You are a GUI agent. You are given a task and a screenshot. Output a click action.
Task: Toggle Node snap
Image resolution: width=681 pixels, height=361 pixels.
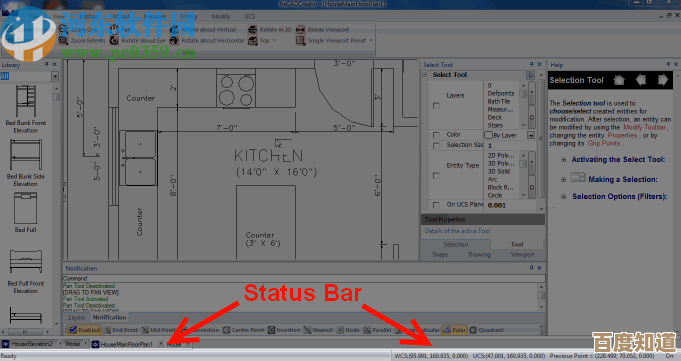pyautogui.click(x=348, y=330)
